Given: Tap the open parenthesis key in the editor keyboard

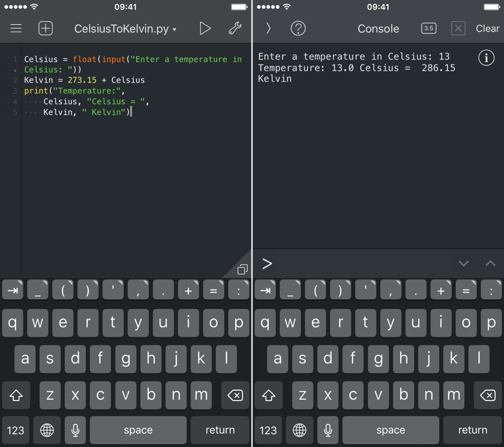Looking at the screenshot, I should (63, 290).
